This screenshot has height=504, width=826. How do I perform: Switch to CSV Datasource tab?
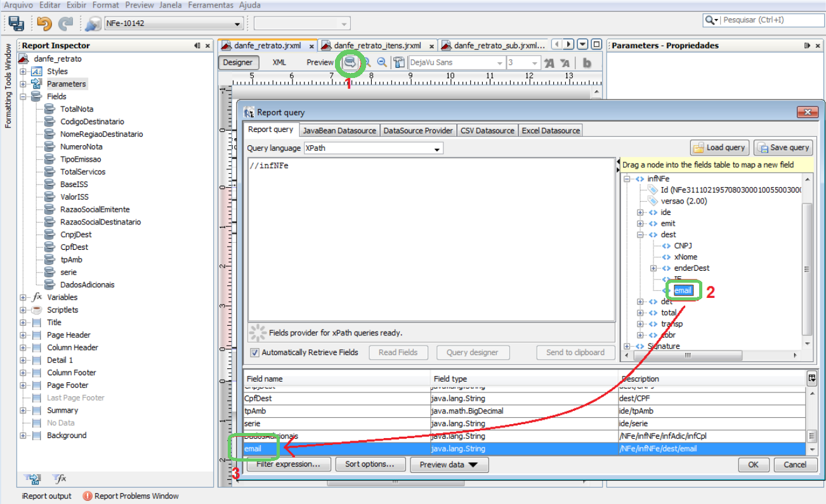coord(487,130)
